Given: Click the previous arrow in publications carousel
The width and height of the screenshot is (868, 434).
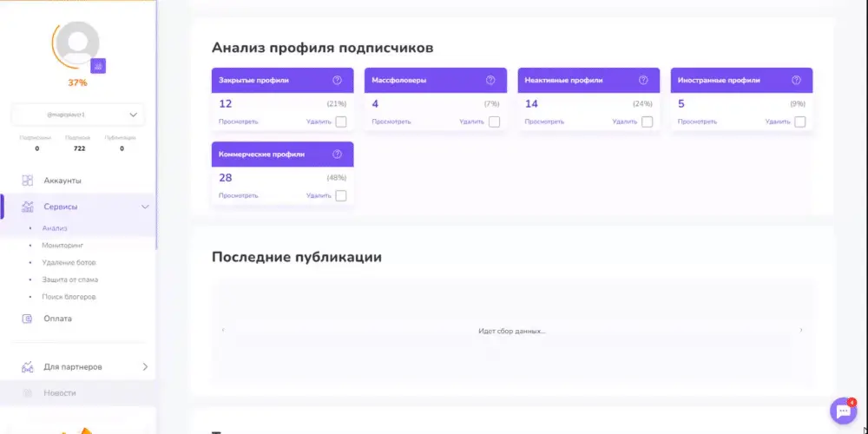Looking at the screenshot, I should (x=223, y=331).
